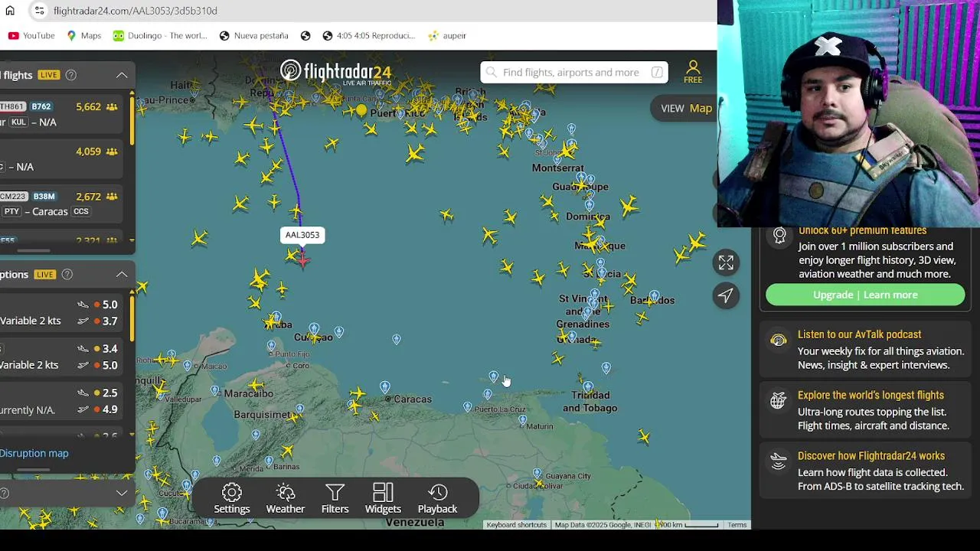Select the B38M flight to Caracas
This screenshot has width=980, height=551.
click(61, 204)
